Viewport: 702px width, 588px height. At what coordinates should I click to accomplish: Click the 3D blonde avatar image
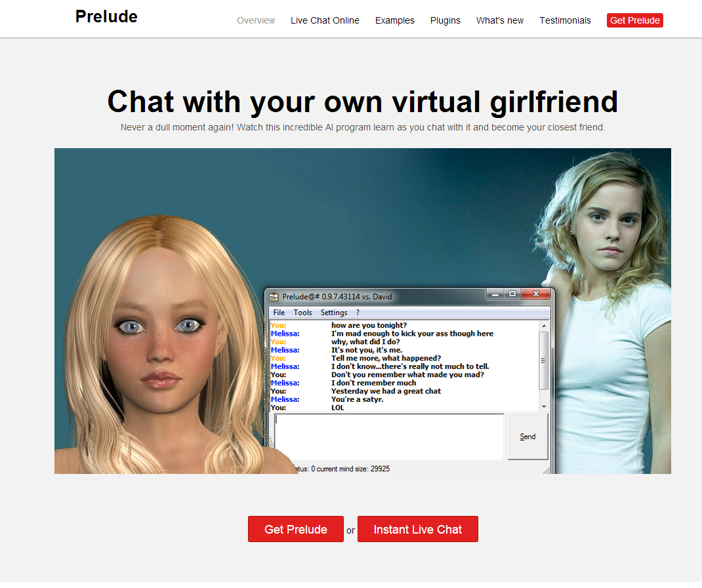click(165, 345)
